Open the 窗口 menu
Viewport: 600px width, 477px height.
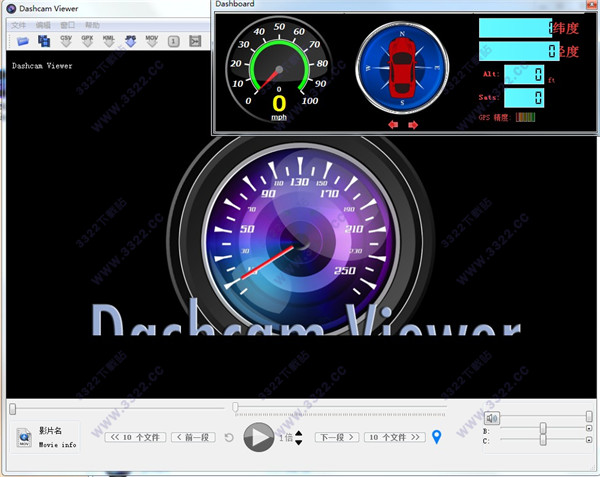[x=67, y=25]
